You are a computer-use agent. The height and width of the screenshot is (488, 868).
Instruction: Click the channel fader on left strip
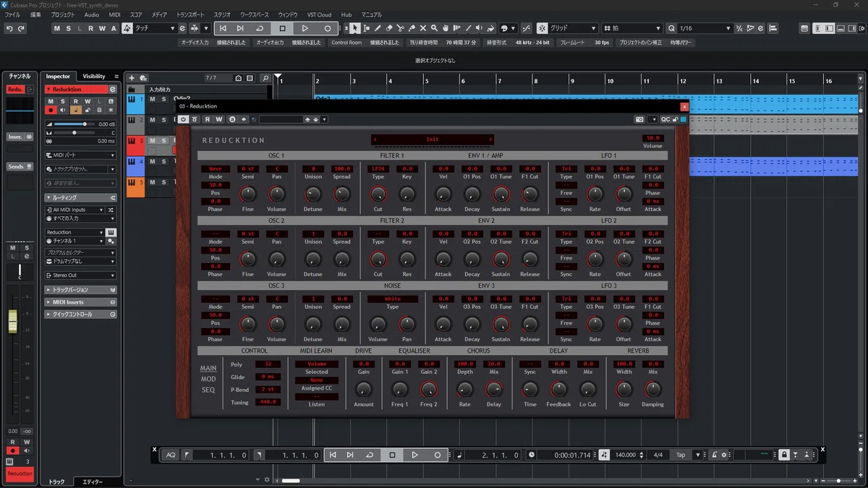(x=12, y=321)
